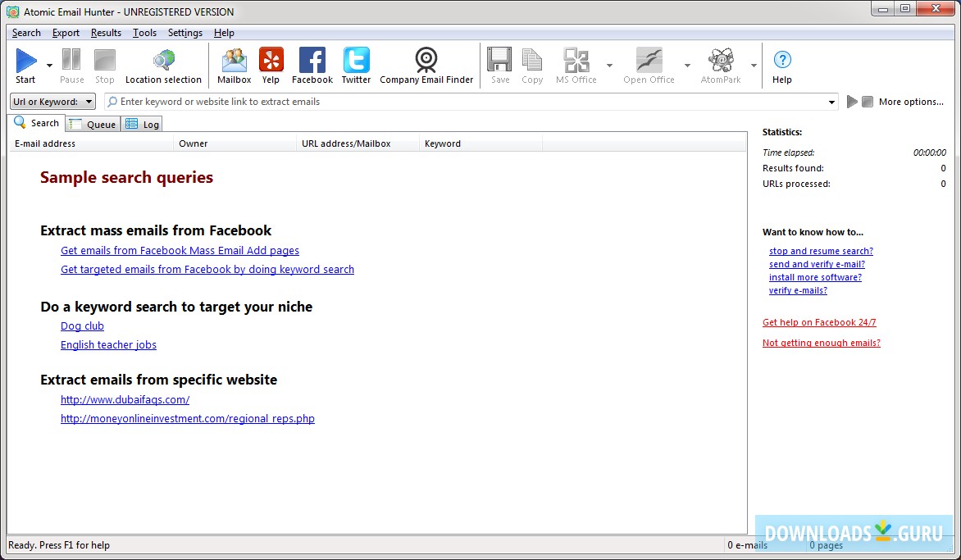Open the Help menu in menu bar

click(x=224, y=33)
